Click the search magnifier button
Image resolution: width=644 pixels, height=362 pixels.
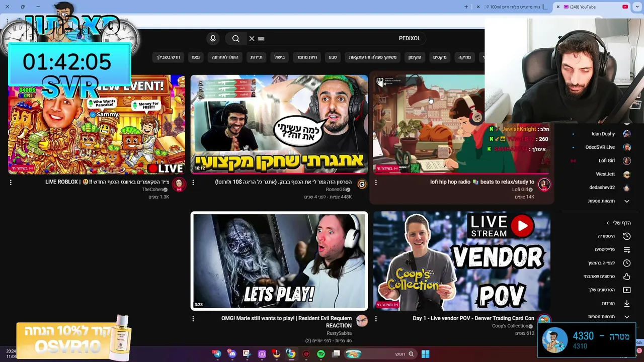tap(235, 38)
